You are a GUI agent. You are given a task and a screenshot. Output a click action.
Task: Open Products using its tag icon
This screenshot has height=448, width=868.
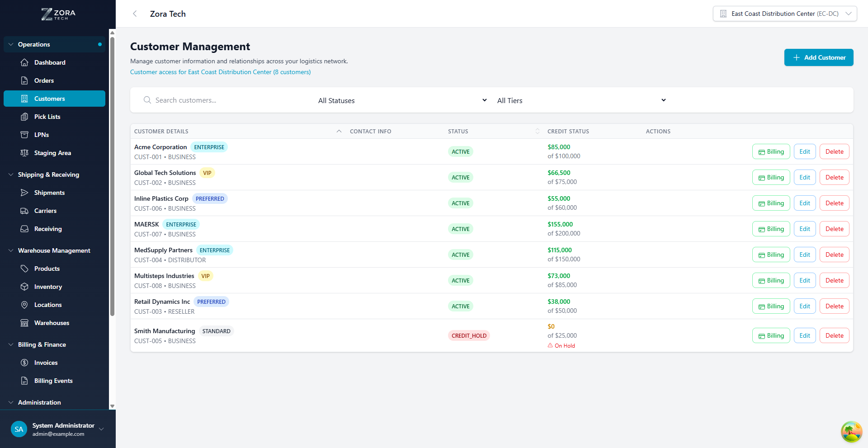[25, 268]
